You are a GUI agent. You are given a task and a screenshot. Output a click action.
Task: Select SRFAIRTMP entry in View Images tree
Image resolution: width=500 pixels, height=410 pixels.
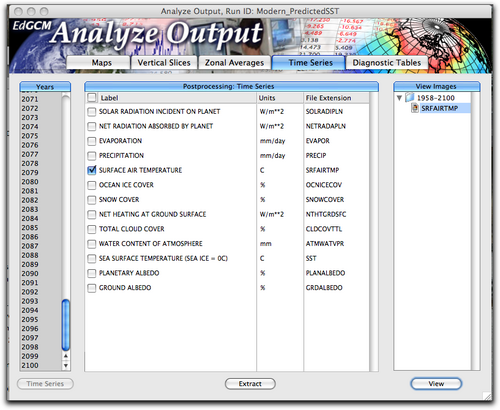[x=440, y=108]
